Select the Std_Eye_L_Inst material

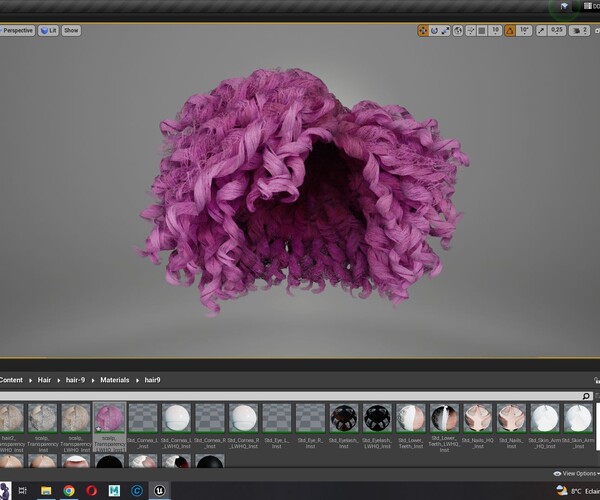click(x=277, y=426)
